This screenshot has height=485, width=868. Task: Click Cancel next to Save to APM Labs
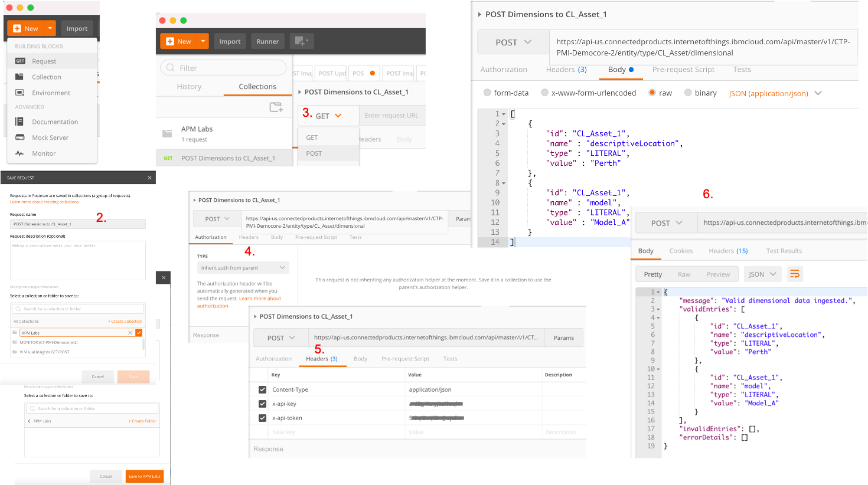[x=106, y=476]
